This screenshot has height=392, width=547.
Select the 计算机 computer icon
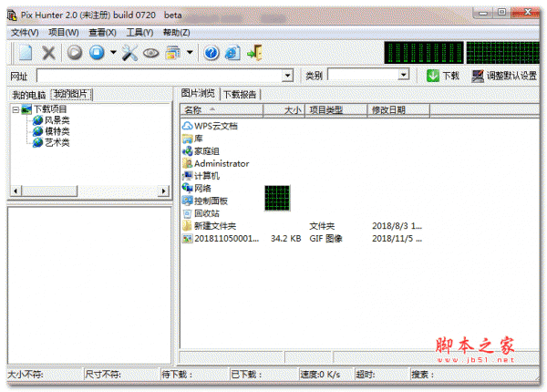pos(187,176)
